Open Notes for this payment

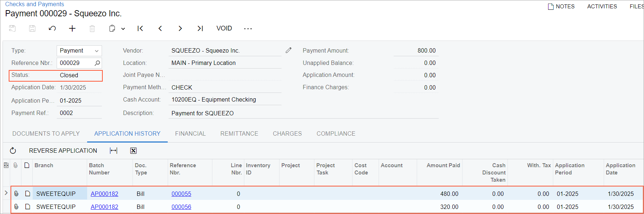[x=561, y=7]
